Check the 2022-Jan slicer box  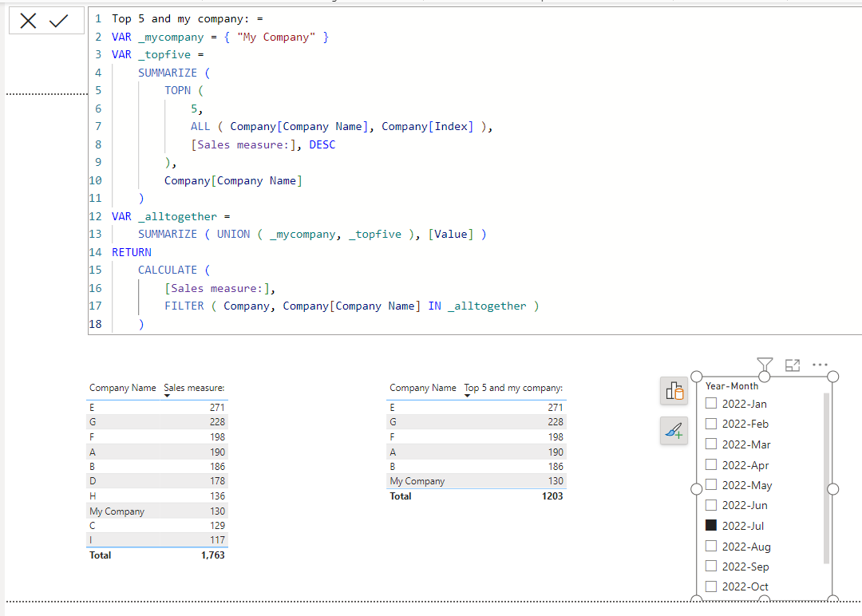click(x=711, y=403)
